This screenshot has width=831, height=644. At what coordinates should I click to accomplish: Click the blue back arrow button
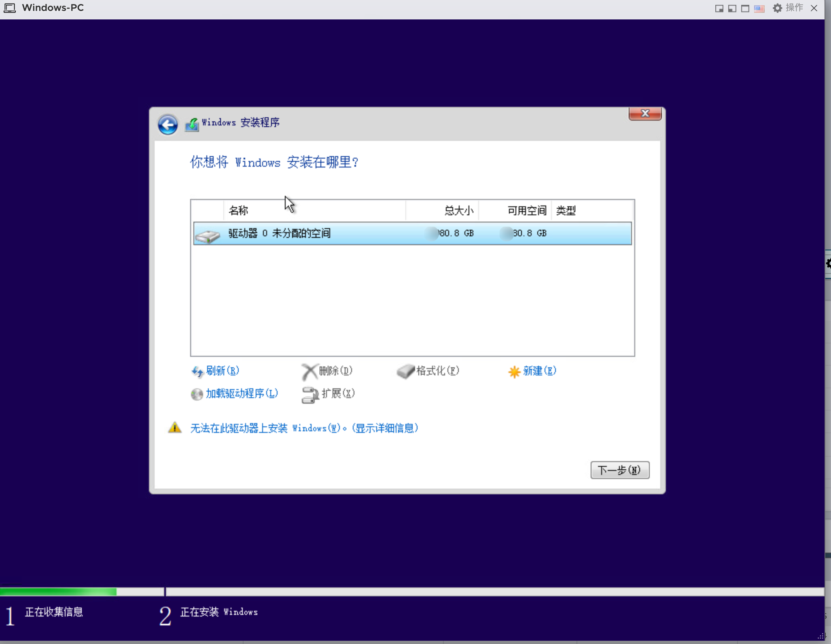[x=167, y=125]
